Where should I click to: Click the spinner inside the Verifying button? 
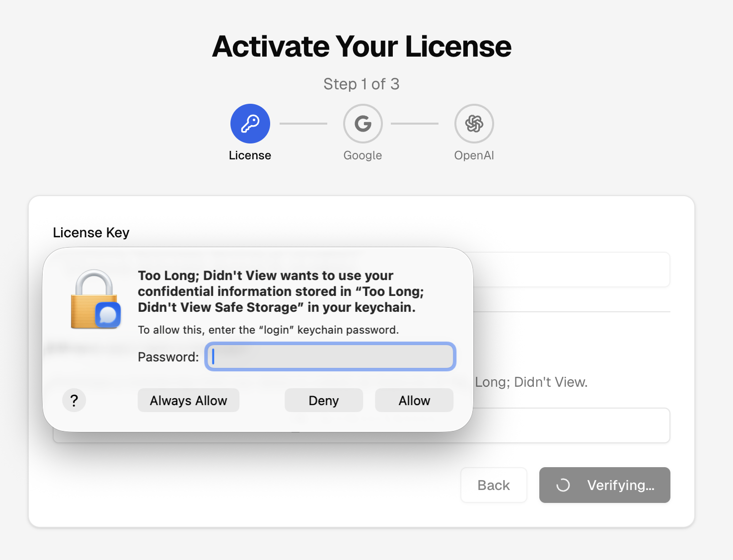click(x=563, y=485)
